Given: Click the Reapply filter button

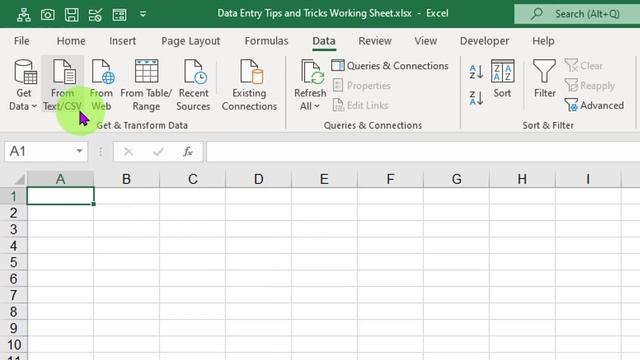Looking at the screenshot, I should coord(590,86).
